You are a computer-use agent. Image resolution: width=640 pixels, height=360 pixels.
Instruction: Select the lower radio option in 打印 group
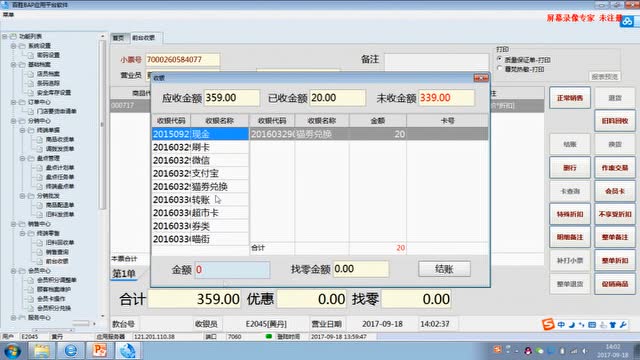coord(500,69)
